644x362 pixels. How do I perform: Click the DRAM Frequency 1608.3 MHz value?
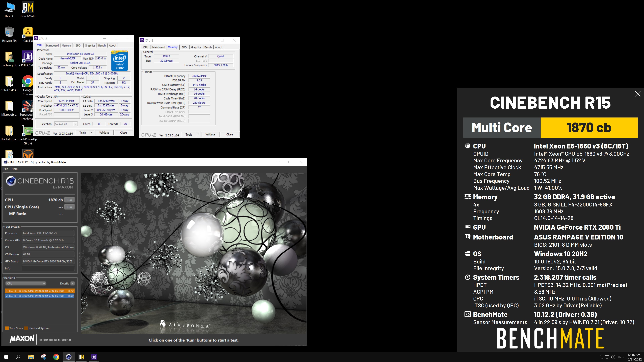[x=199, y=76]
